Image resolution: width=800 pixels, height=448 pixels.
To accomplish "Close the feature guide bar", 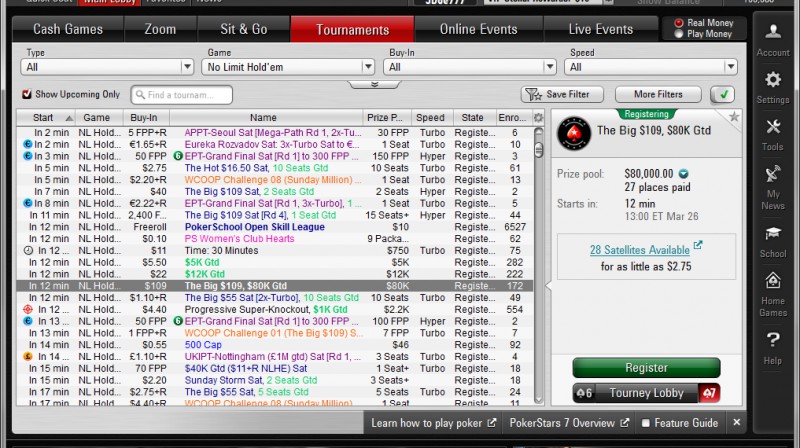I will pyautogui.click(x=737, y=422).
